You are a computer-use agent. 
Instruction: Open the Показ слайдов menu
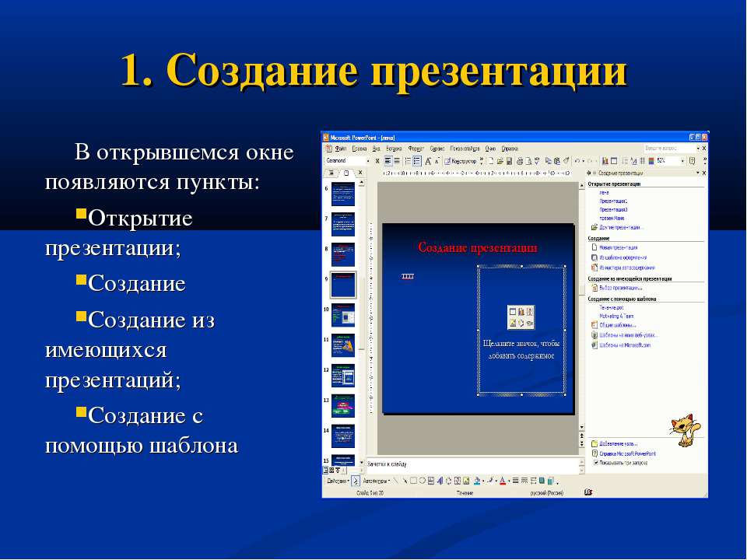(465, 149)
